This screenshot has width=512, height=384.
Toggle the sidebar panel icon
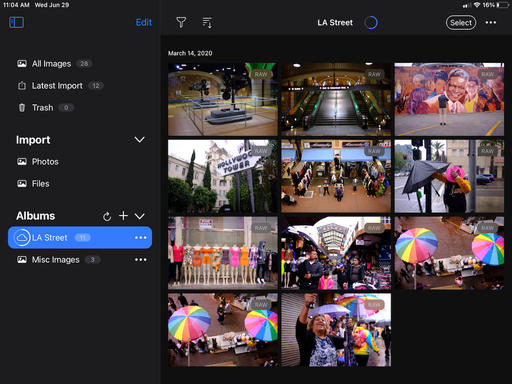[16, 22]
